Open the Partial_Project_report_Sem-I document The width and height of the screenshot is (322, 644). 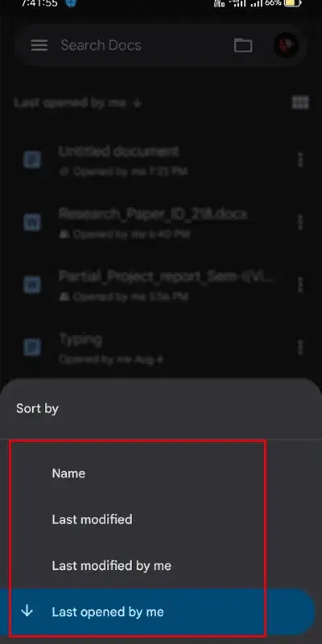coord(166,277)
